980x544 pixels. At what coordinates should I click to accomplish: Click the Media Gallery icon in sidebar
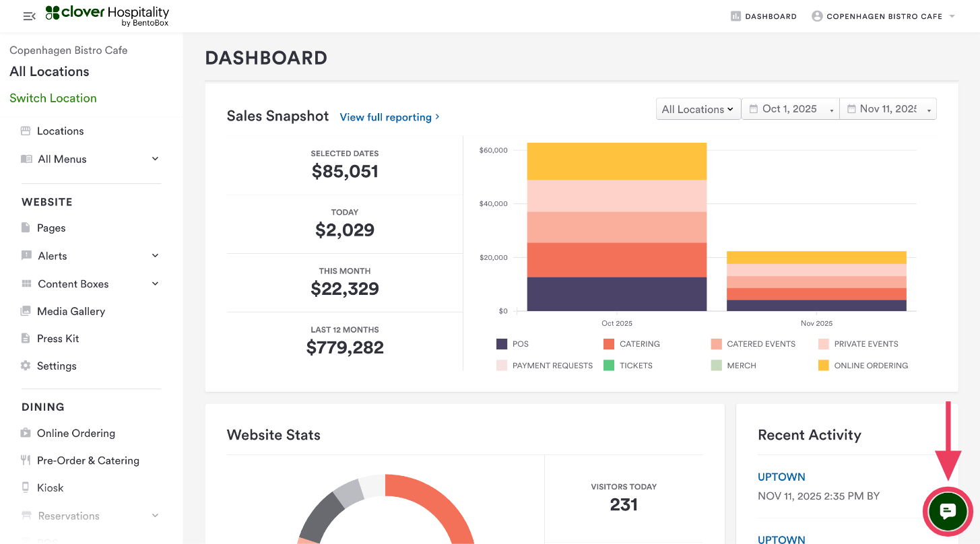click(26, 311)
